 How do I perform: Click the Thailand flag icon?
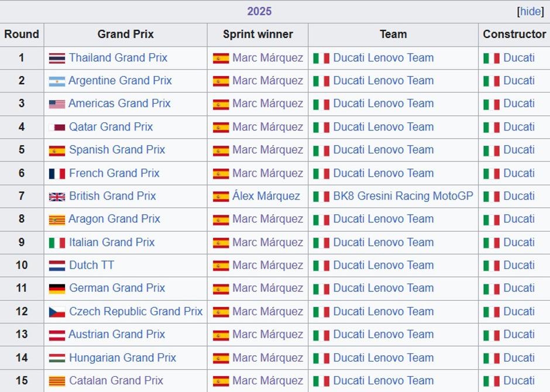[x=57, y=58]
